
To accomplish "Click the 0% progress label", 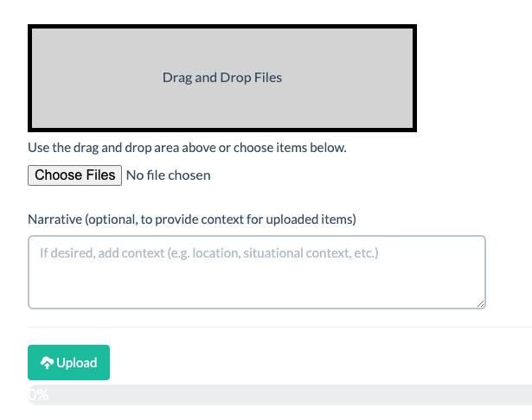I will pos(38,395).
